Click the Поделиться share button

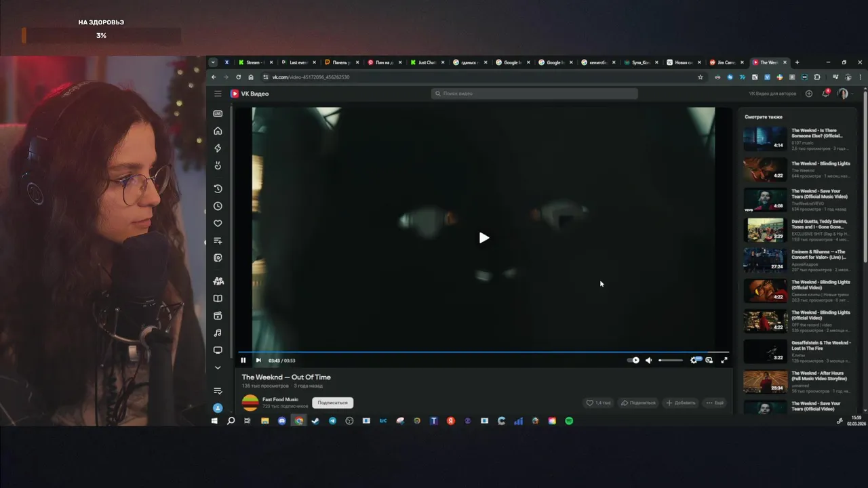point(638,403)
